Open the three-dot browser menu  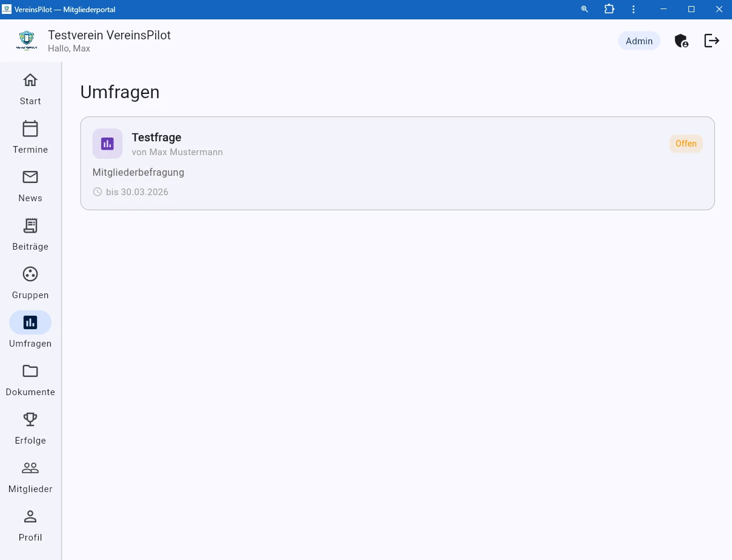click(633, 9)
